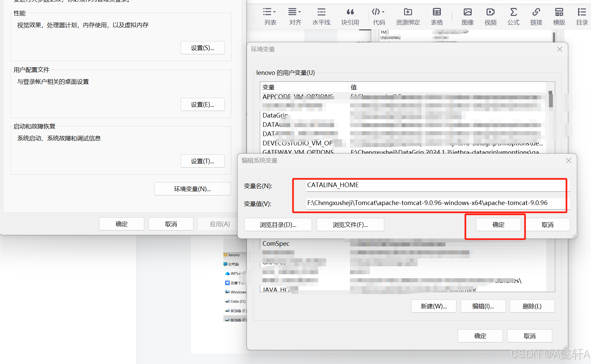Insert a horizontal rule with 水平线
The image size is (591, 364).
click(x=321, y=16)
